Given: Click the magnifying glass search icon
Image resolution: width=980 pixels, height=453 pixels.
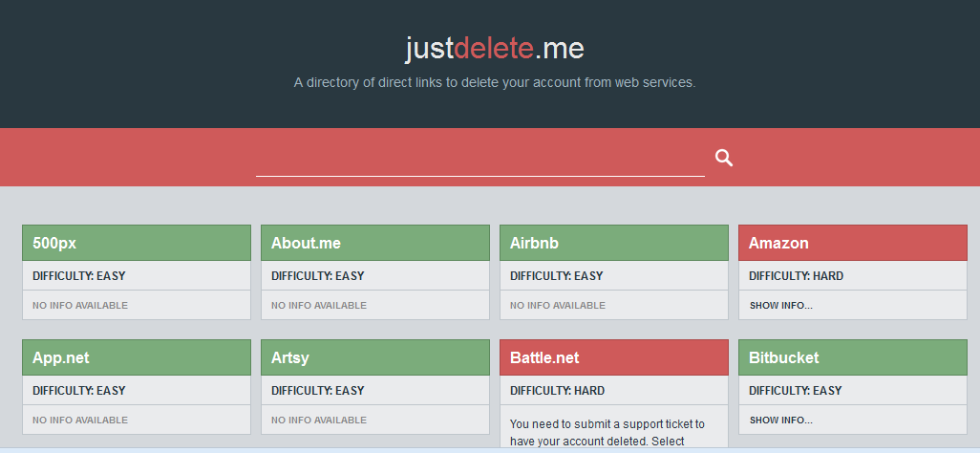Looking at the screenshot, I should [x=724, y=158].
